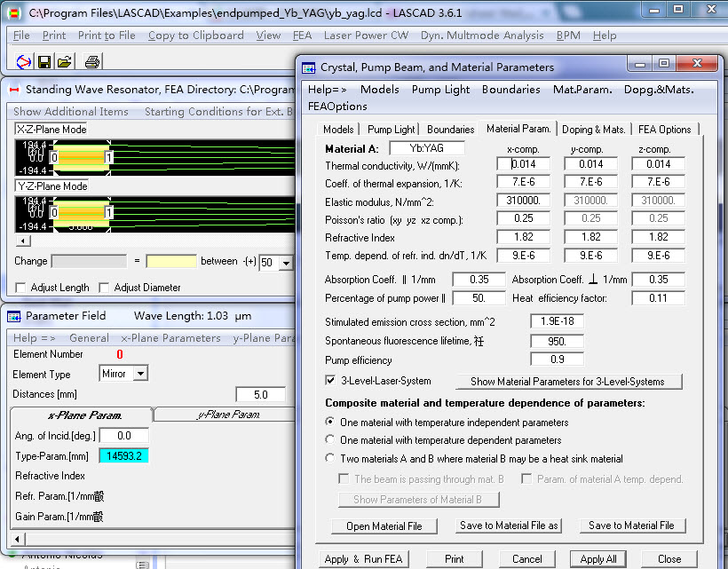Click the Stimulated emission cross section field
Image resolution: width=728 pixels, height=569 pixels.
click(x=557, y=321)
